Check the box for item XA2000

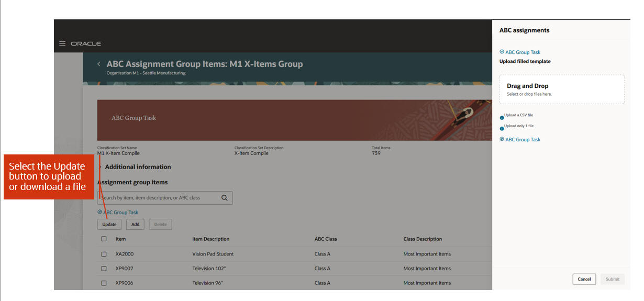(104, 254)
